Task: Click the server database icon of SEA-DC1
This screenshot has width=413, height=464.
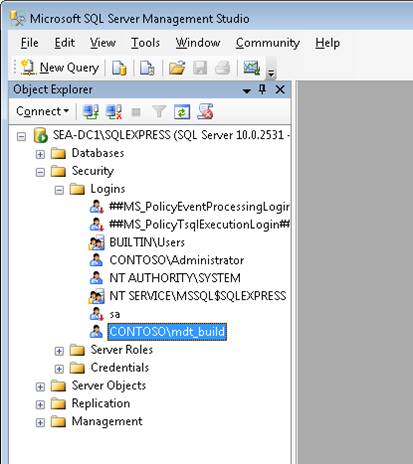Action: point(41,135)
